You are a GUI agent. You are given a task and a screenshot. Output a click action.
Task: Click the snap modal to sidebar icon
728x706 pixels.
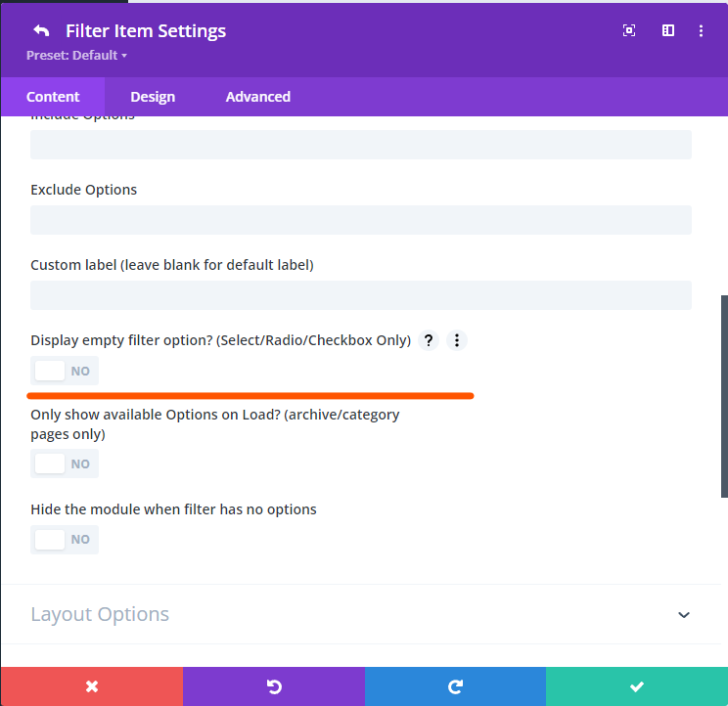pyautogui.click(x=668, y=31)
